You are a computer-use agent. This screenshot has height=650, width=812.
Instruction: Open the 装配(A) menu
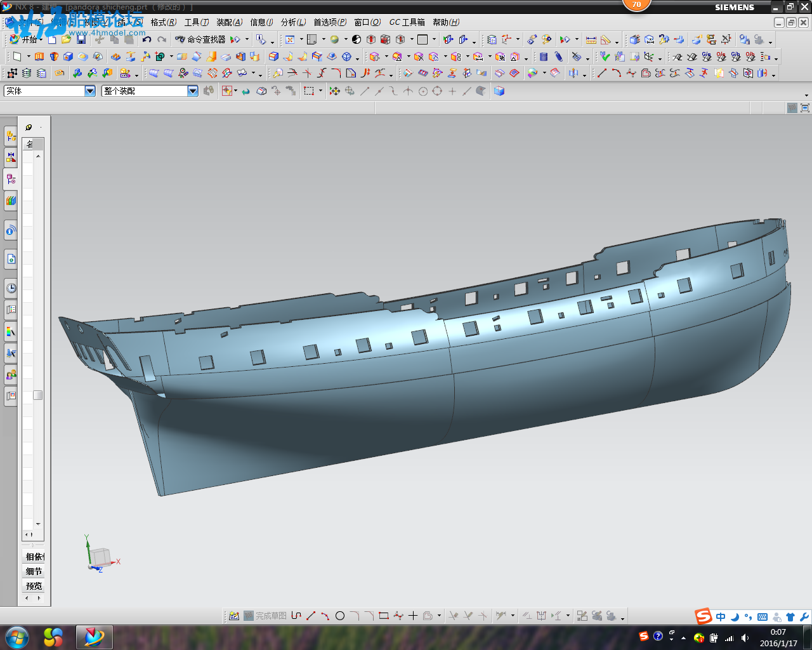230,22
